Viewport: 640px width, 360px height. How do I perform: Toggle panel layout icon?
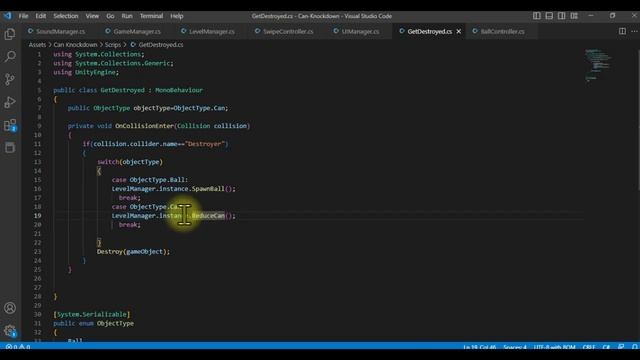549,16
